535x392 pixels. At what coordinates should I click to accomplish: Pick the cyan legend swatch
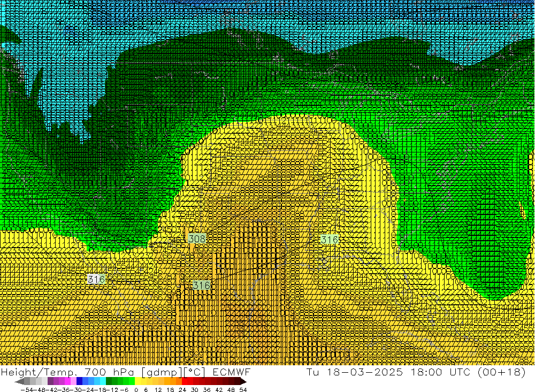click(103, 382)
